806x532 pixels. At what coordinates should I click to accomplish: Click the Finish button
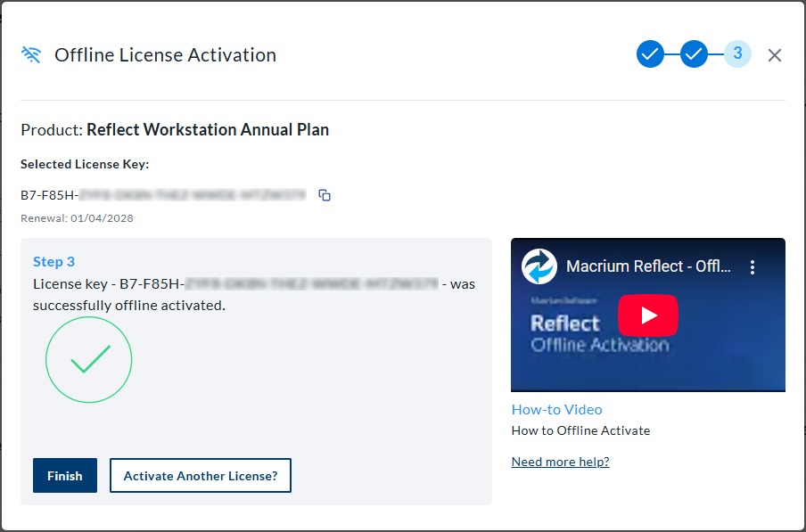tap(64, 475)
